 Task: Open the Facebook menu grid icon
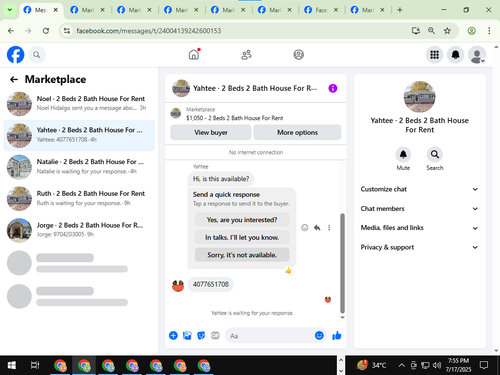[434, 55]
